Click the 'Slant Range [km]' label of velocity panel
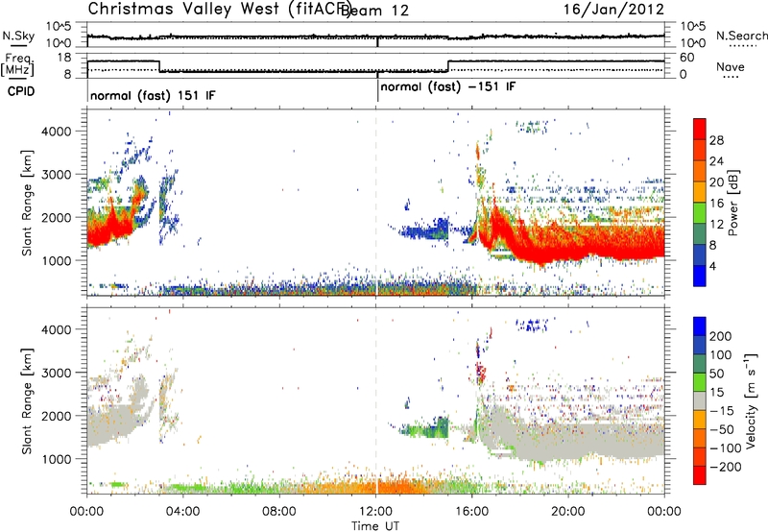Viewport: 768px width, 532px height. tap(27, 401)
